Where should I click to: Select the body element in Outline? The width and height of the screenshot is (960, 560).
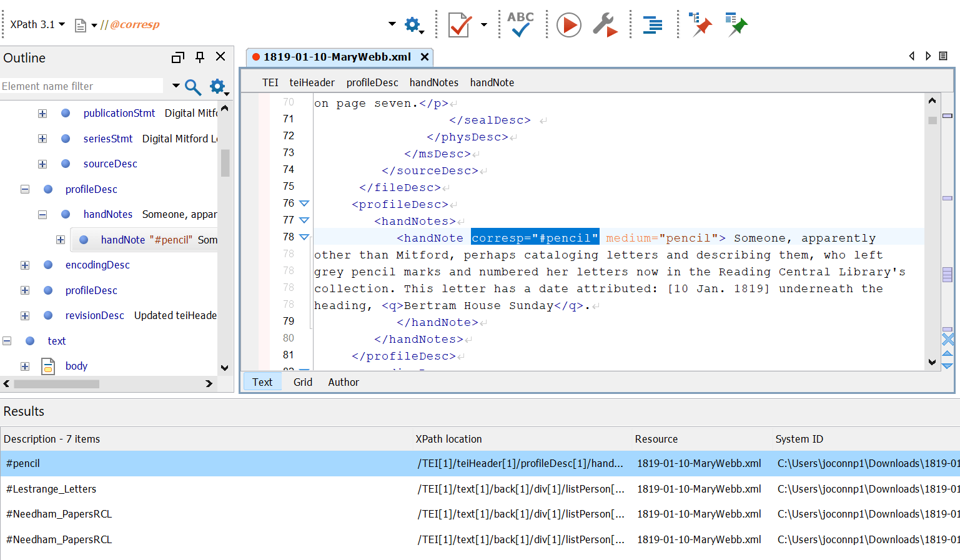click(76, 366)
